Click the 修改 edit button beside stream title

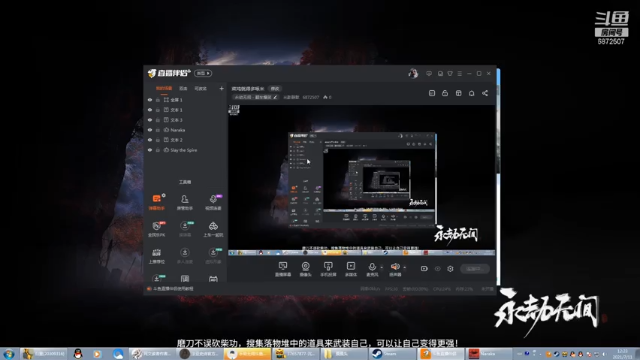(275, 89)
